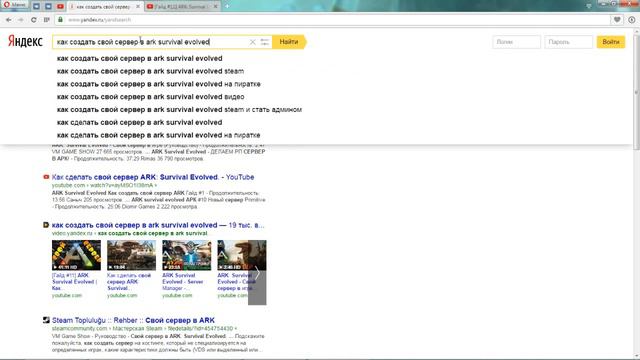Viewport: 640px width, 360px height.
Task: Open the Opera main menu button
Action: pyautogui.click(x=15, y=6)
